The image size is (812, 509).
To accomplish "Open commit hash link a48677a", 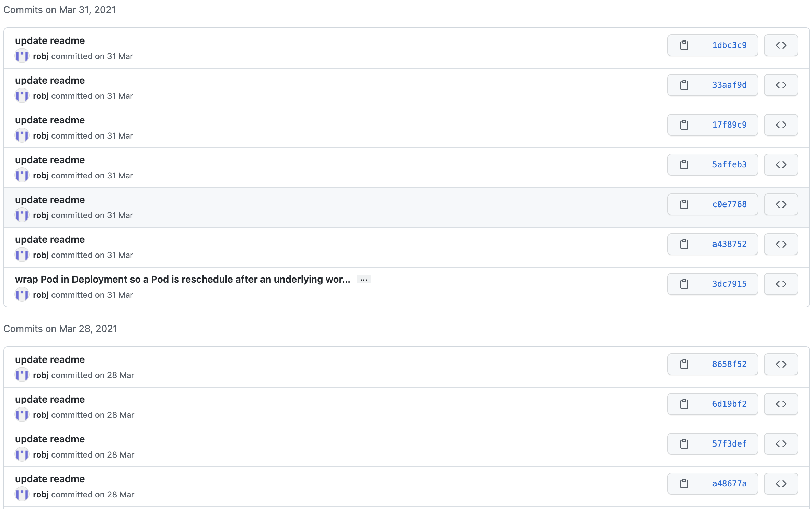I will (x=729, y=484).
